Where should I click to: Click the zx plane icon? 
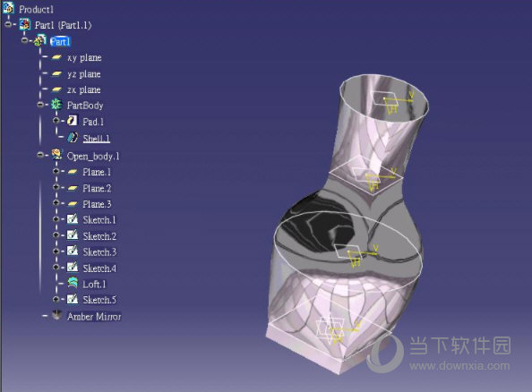(x=56, y=89)
